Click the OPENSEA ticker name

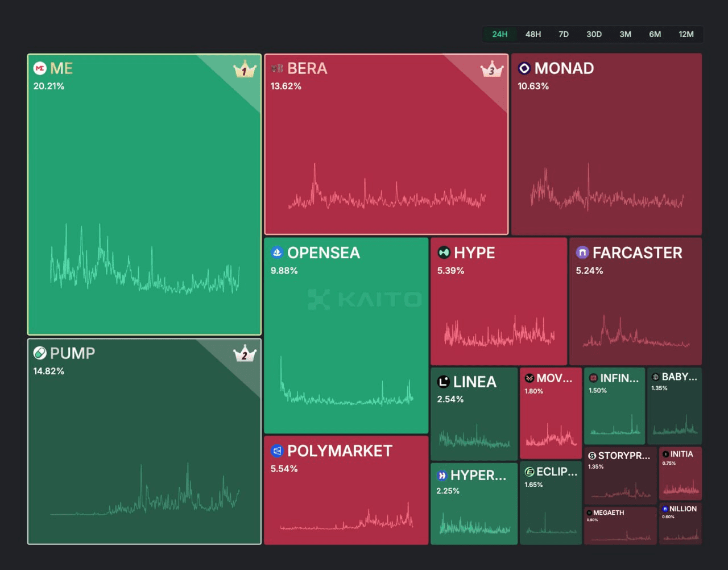click(x=324, y=253)
